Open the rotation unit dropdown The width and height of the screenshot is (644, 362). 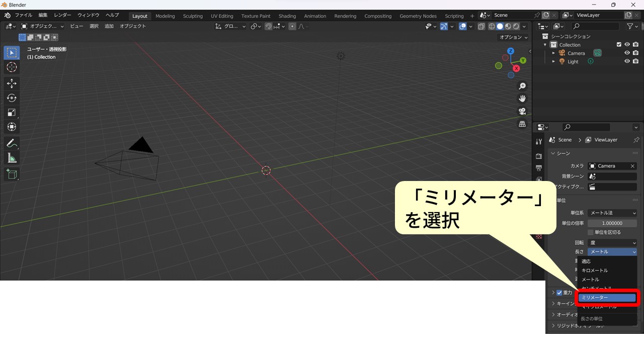tap(612, 242)
